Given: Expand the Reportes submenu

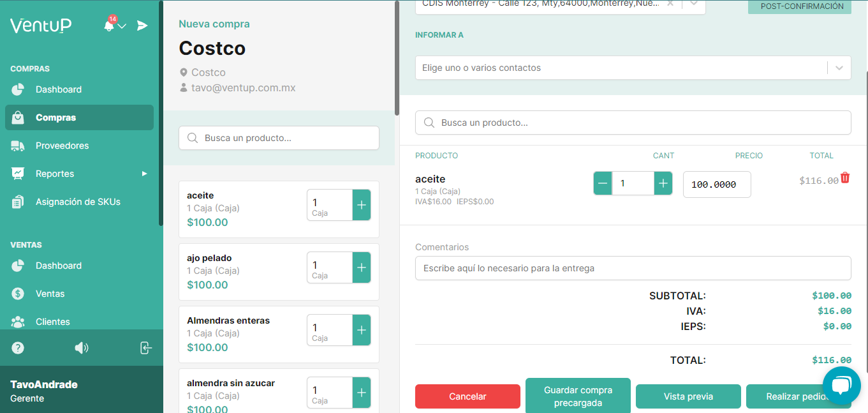Looking at the screenshot, I should pyautogui.click(x=54, y=174).
